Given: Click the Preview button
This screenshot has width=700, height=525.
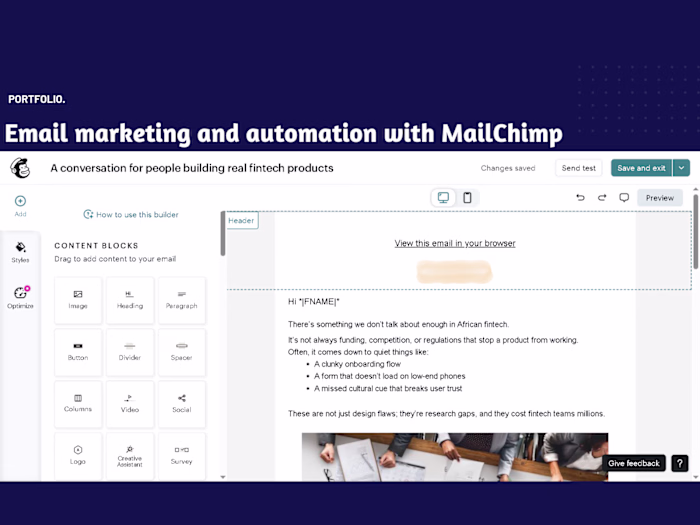Looking at the screenshot, I should click(x=660, y=198).
